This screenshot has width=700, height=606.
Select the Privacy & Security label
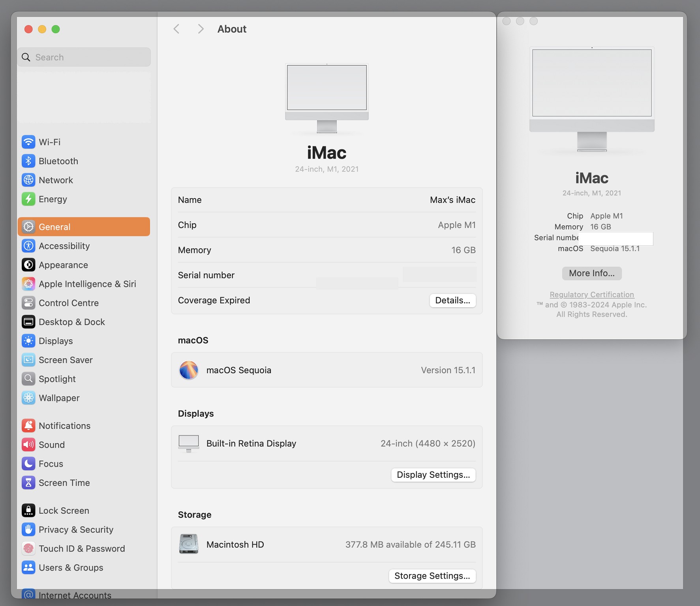tap(76, 529)
